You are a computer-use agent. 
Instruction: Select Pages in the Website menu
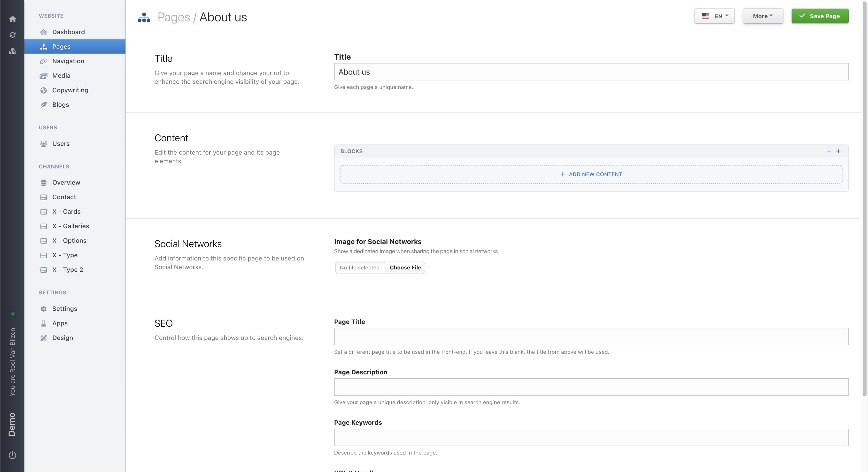61,47
